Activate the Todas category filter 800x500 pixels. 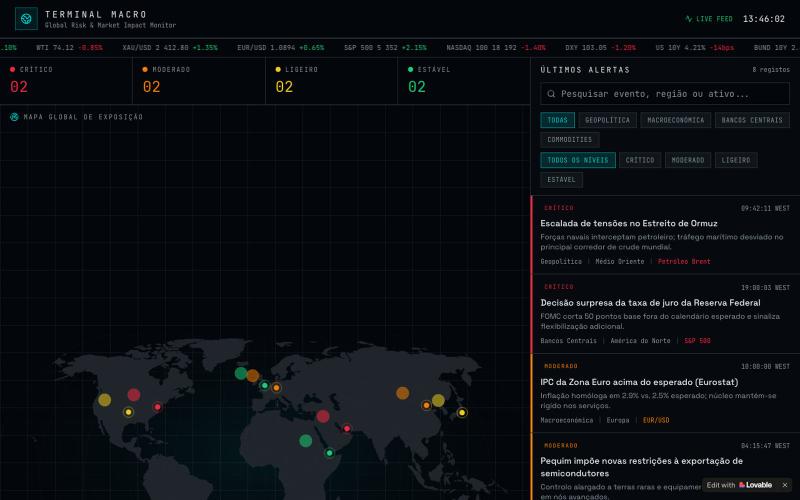pos(557,120)
